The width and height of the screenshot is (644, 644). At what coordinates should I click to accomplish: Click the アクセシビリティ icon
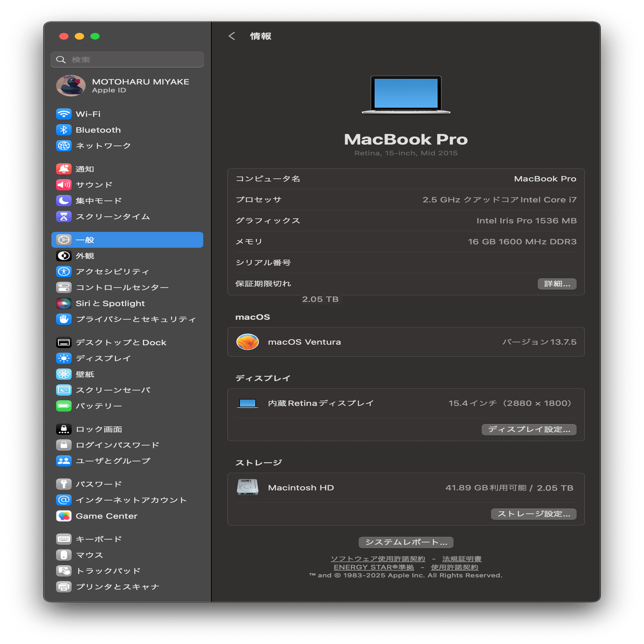click(x=64, y=271)
